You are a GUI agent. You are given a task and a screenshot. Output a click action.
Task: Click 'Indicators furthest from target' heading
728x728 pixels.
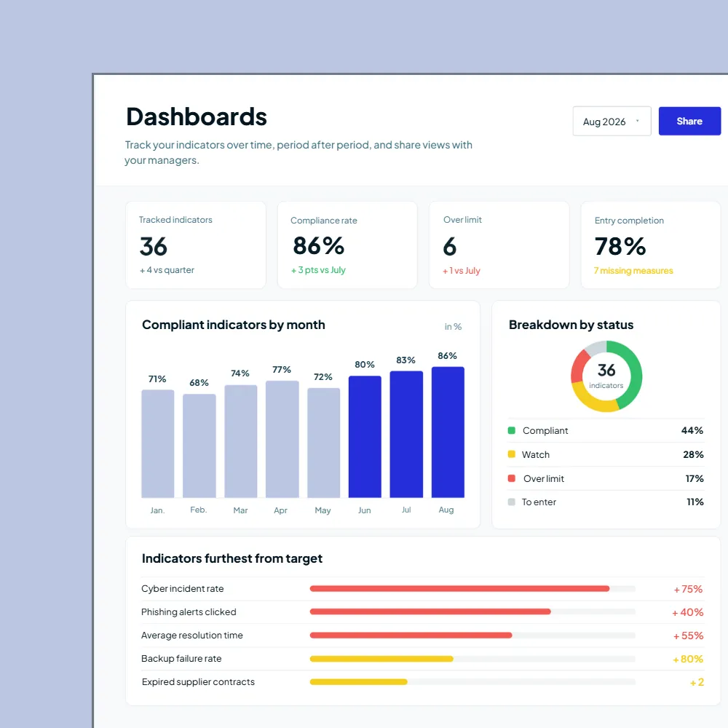pos(232,558)
